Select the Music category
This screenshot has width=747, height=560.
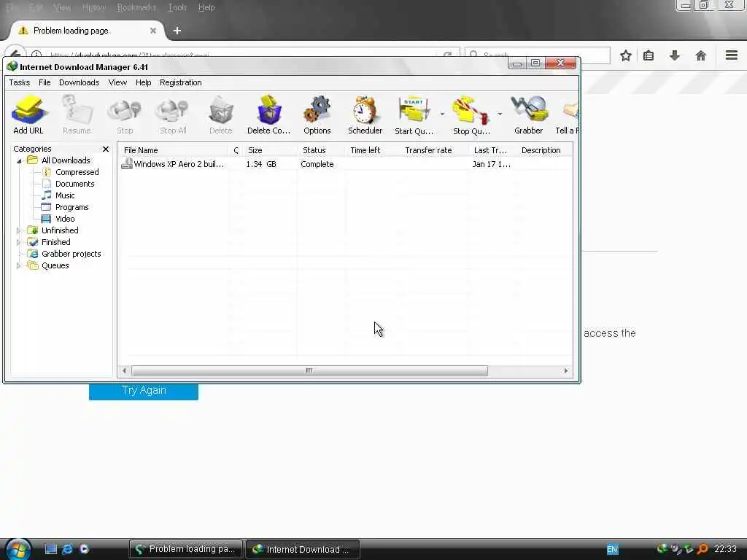click(x=65, y=195)
